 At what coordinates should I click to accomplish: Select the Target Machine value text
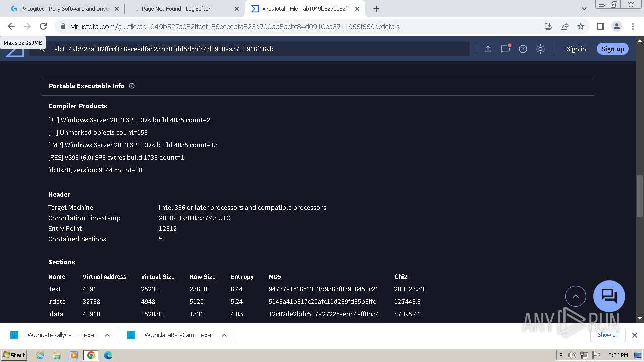tap(243, 208)
